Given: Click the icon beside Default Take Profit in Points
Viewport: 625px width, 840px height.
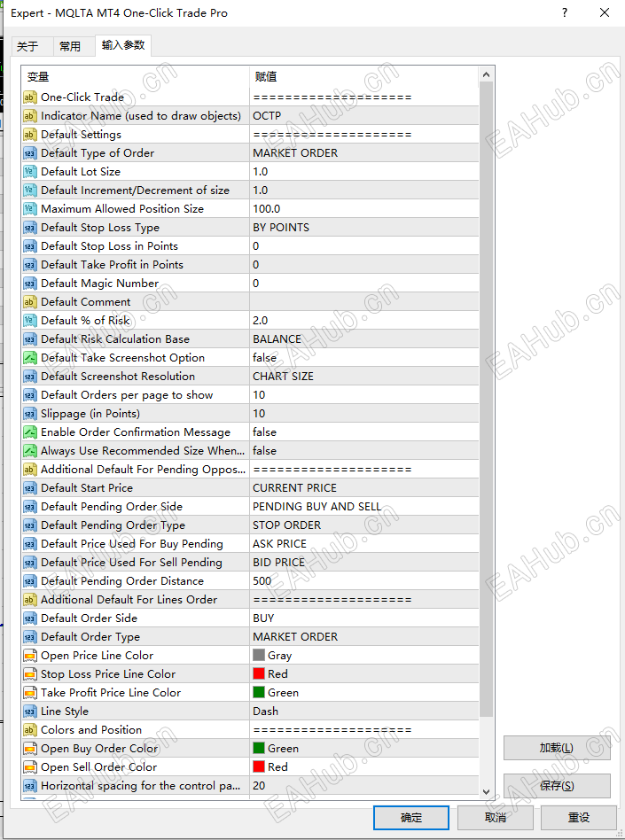Looking at the screenshot, I should click(29, 265).
